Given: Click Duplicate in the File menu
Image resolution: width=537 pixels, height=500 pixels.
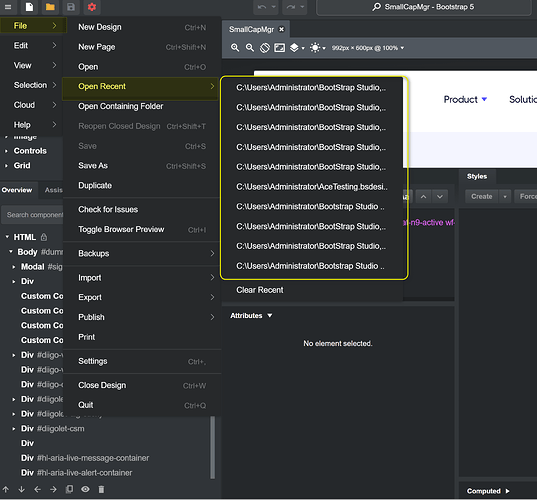Looking at the screenshot, I should (x=142, y=186).
